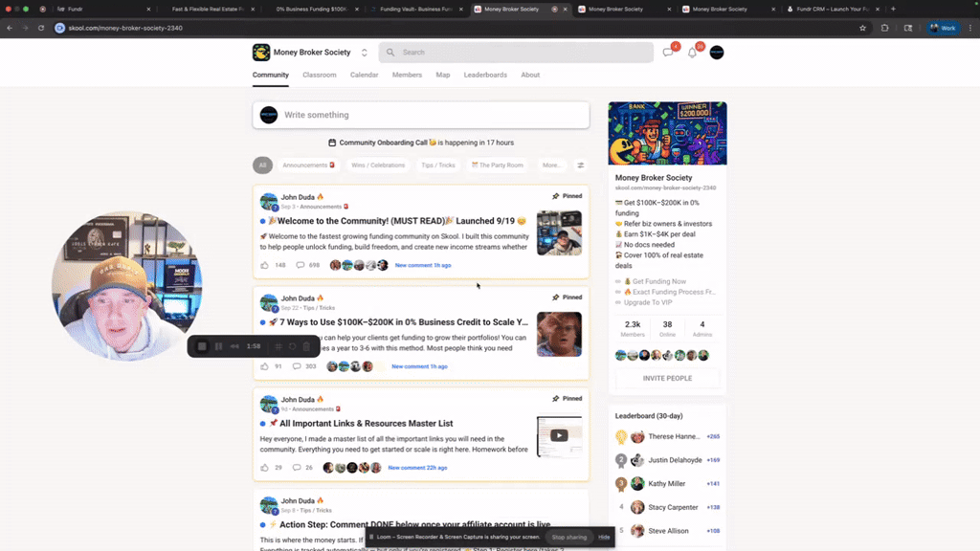Open the chat messages icon
Screen dimensions: 980x551
[x=667, y=53]
